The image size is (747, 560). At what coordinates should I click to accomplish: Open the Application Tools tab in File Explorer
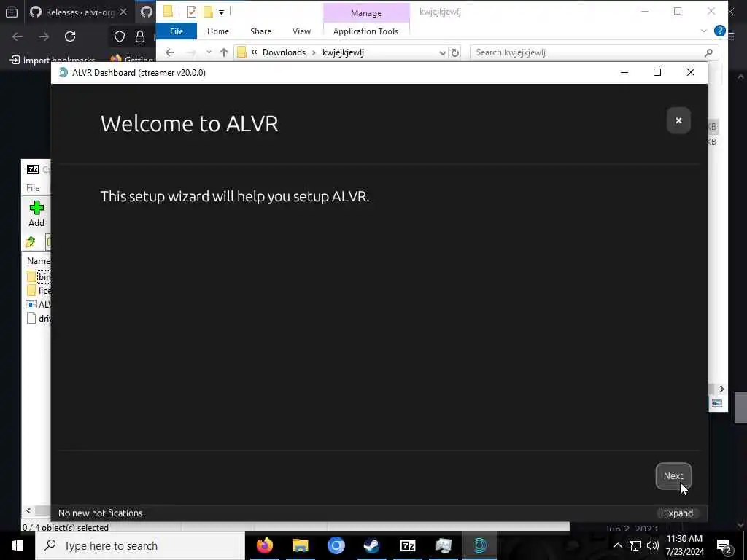click(x=365, y=31)
